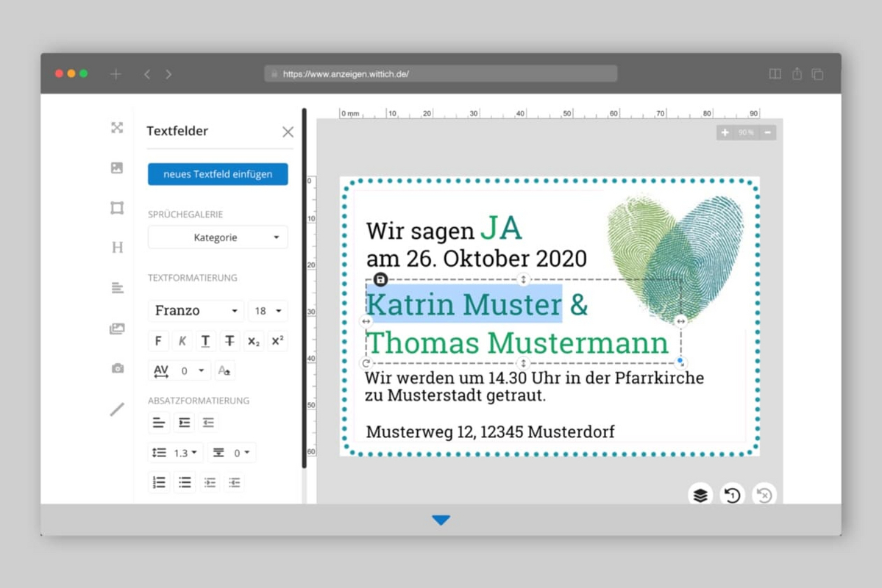Toggle underline text formatting
The width and height of the screenshot is (882, 588).
[x=205, y=341]
